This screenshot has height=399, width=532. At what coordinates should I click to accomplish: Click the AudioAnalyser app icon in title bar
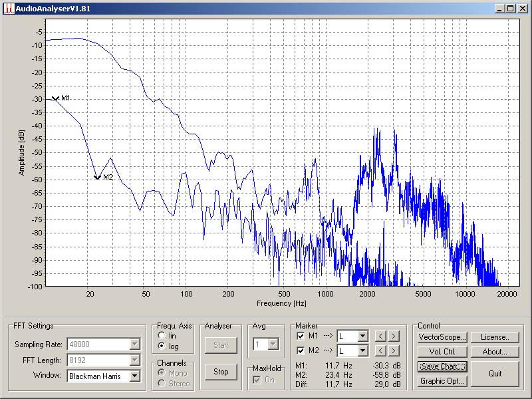9,8
